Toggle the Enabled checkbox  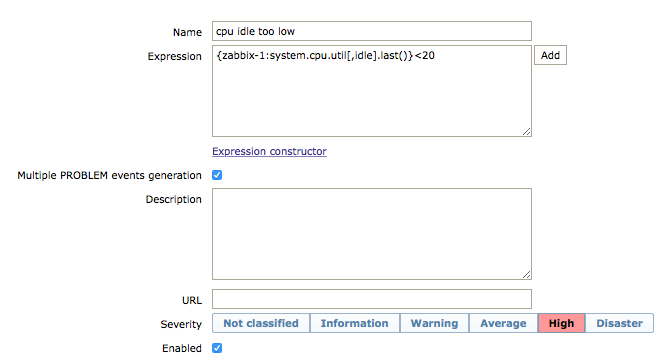(217, 348)
